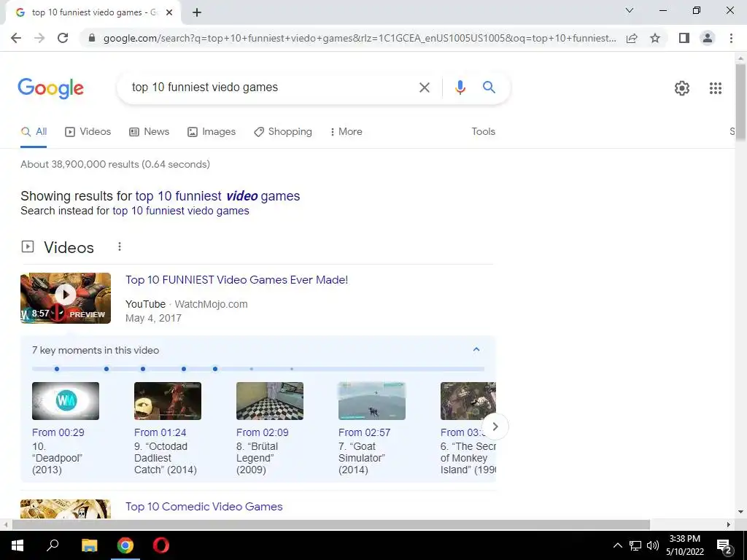Click the 'From 02:57' timestamp link
This screenshot has width=747, height=560.
coord(365,433)
